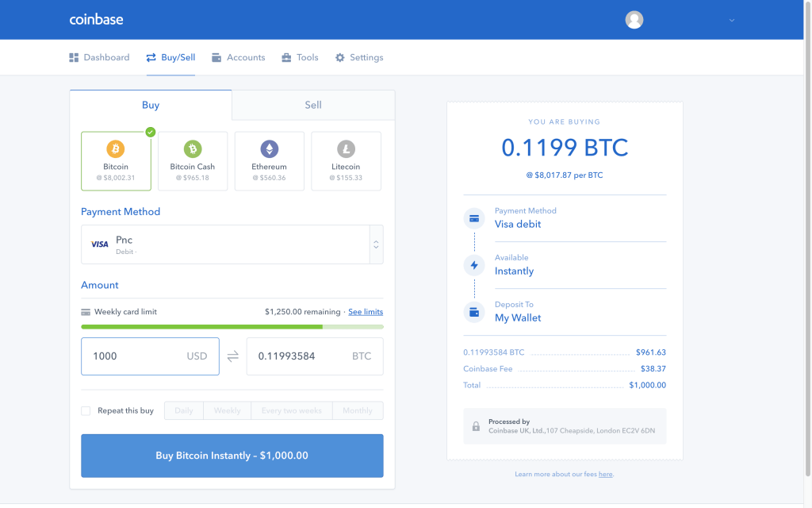Click the Accounts wallet icon in navigation

click(216, 57)
